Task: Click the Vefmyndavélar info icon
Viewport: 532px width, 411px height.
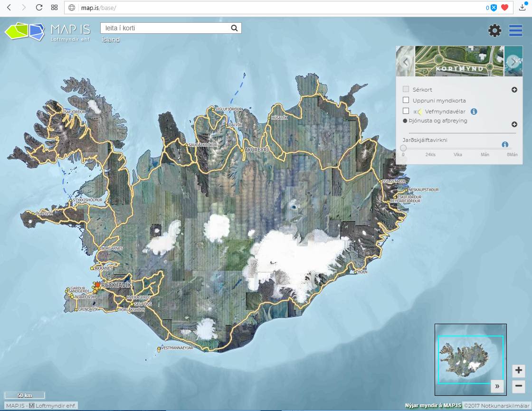Action: [474, 112]
